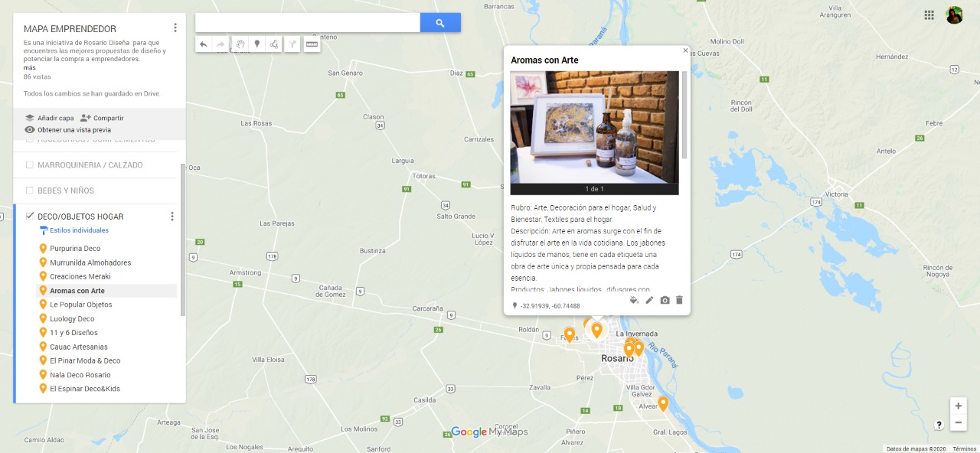Enable the BEBES Y NIÑOS layer checkbox
This screenshot has height=453, width=980.
tap(30, 190)
